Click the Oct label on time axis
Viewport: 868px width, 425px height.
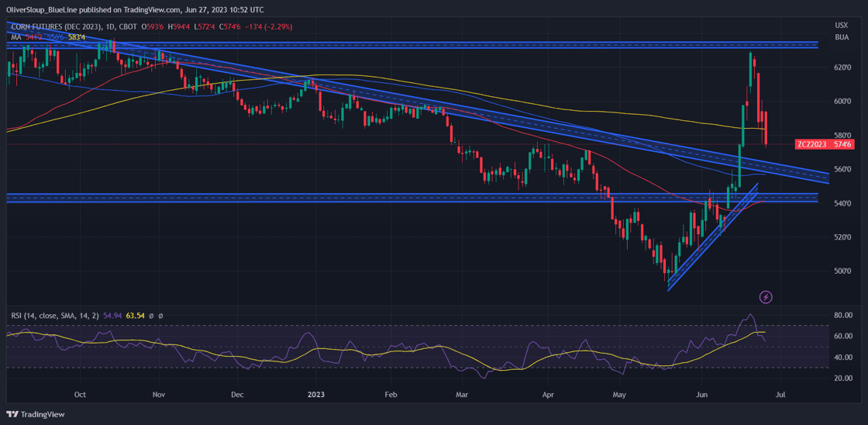coord(80,395)
